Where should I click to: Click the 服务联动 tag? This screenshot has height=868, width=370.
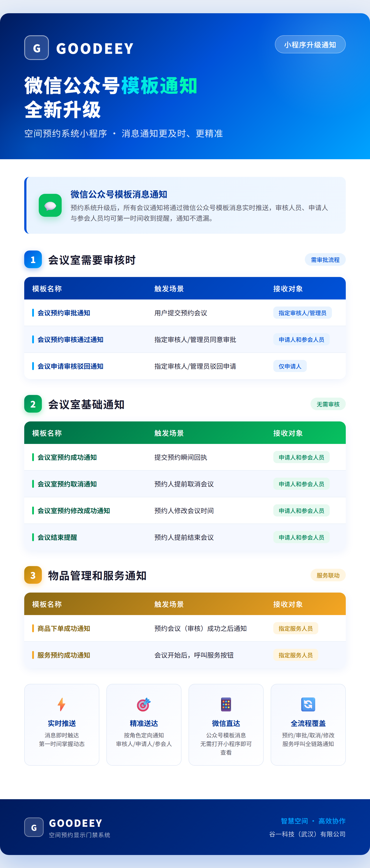328,575
